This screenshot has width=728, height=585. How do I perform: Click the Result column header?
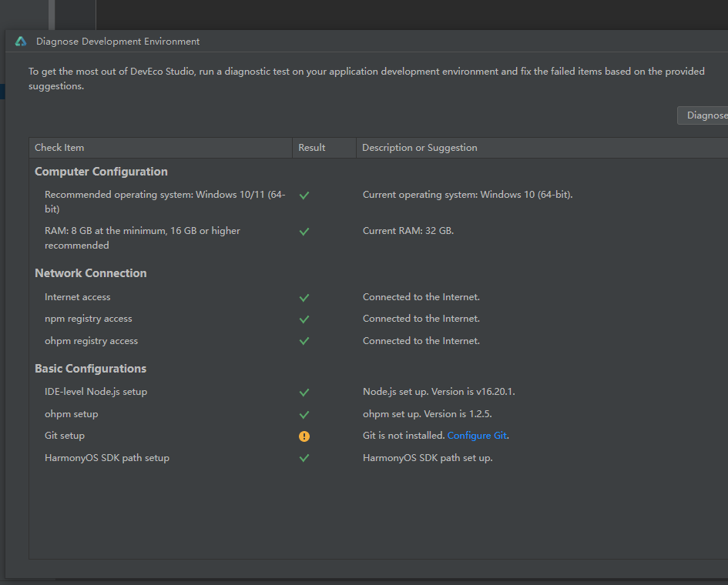tap(324, 148)
